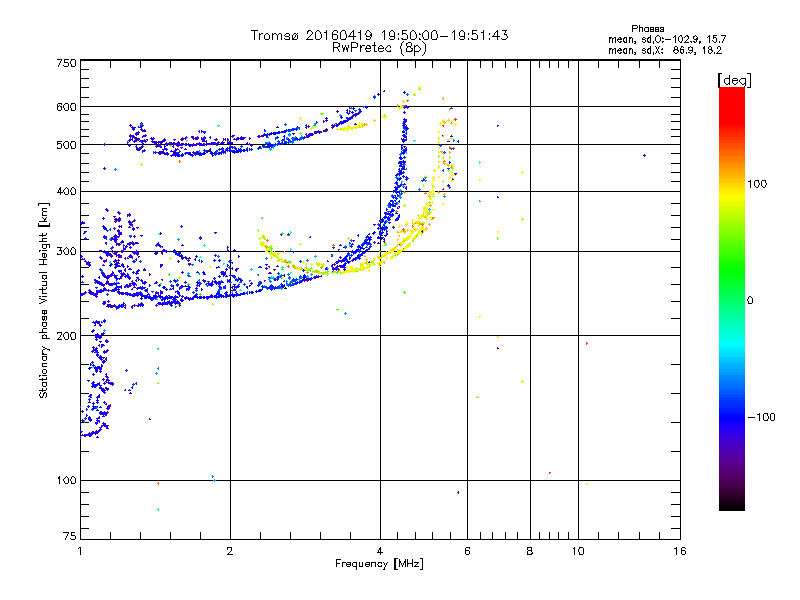
Task: Click the y-axis tick label "100"
Action: point(66,480)
